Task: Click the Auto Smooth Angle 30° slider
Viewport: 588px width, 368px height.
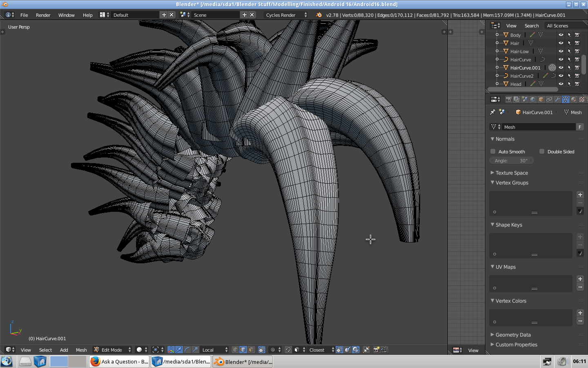Action: pos(511,161)
